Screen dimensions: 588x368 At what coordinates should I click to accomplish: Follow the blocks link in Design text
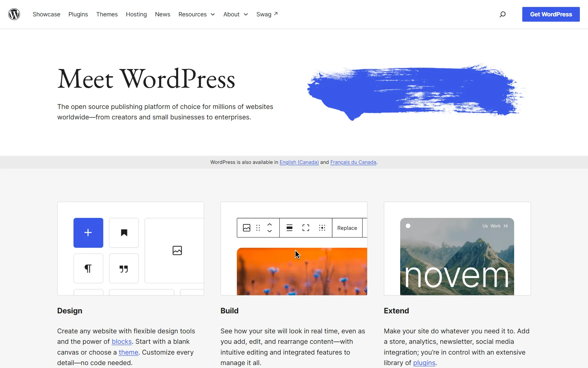pos(122,342)
